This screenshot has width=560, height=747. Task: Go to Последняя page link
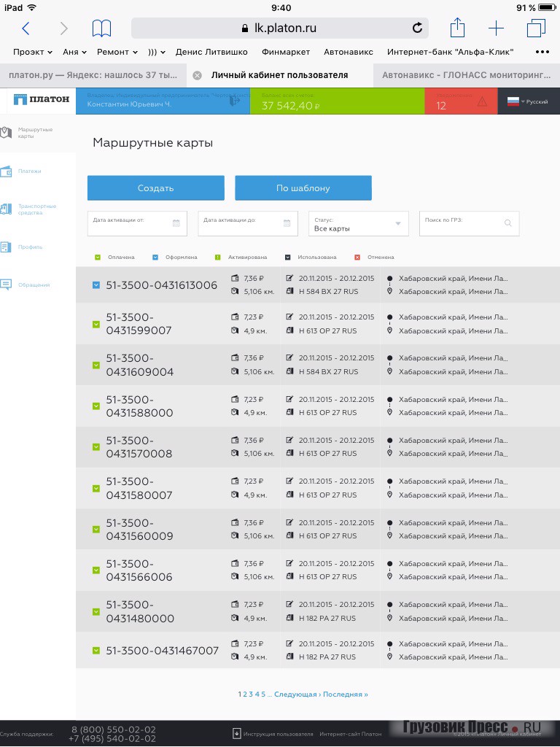[x=345, y=694]
